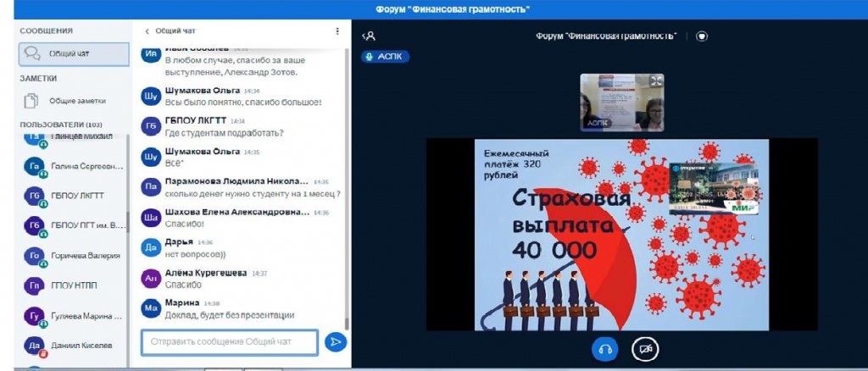Click Парамонова Людмила avatar in chat
Viewport: 868px width, 371px height.
151,187
